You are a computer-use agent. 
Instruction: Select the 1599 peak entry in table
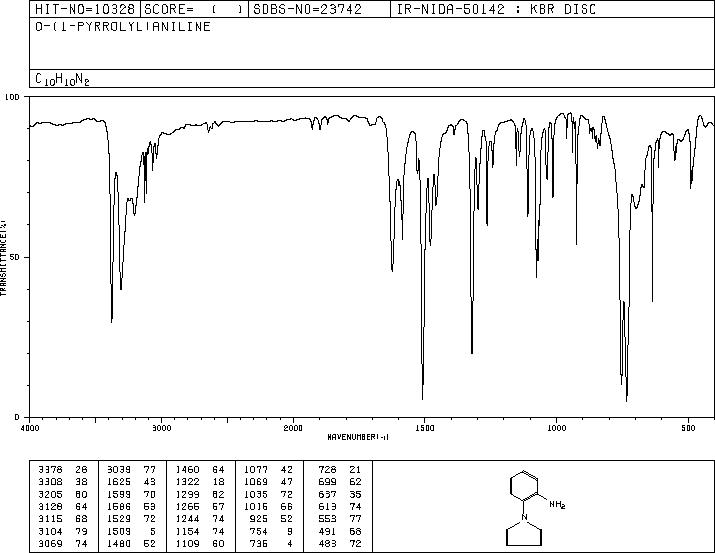click(131, 494)
